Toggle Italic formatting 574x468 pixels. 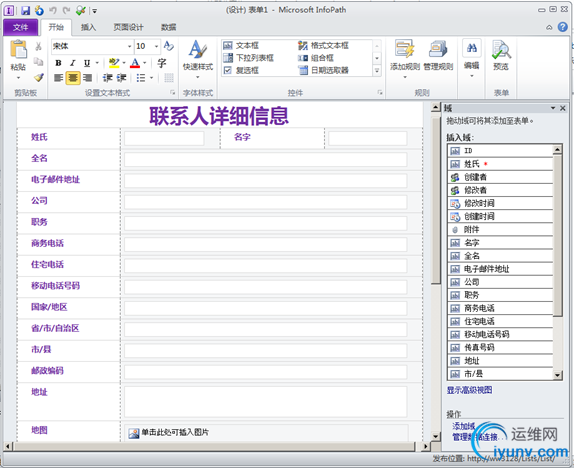(x=72, y=63)
